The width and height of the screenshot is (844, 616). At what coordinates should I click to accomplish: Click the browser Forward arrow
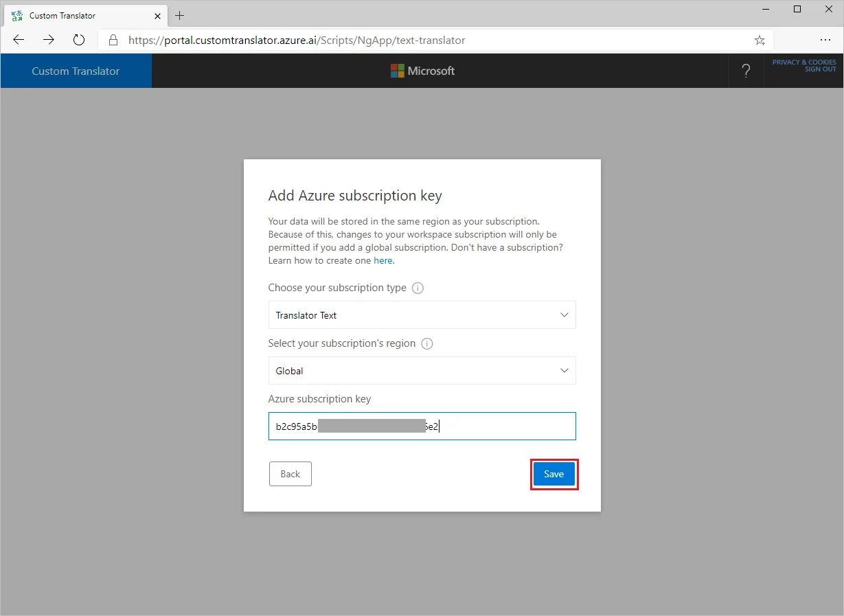pyautogui.click(x=49, y=40)
